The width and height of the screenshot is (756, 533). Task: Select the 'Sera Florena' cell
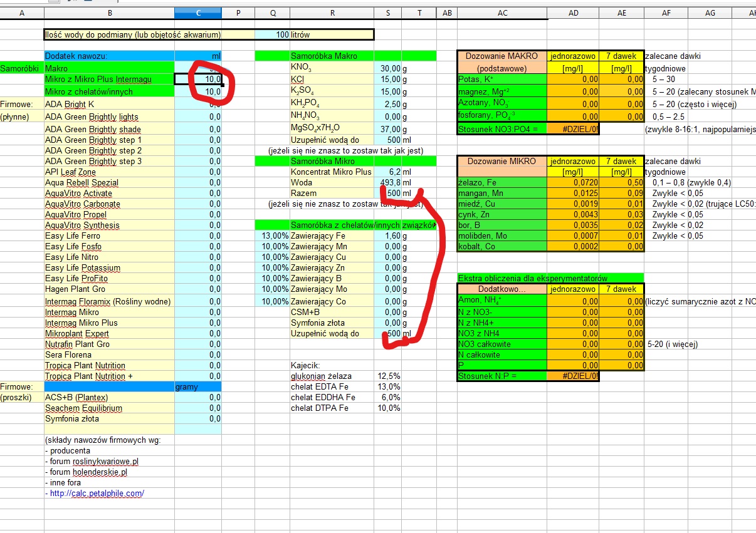tap(109, 355)
